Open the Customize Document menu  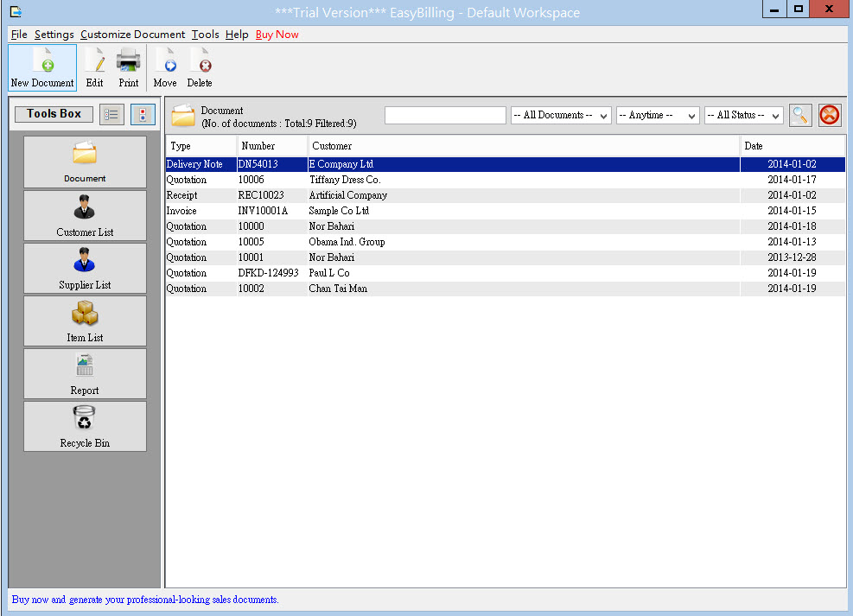(x=133, y=35)
